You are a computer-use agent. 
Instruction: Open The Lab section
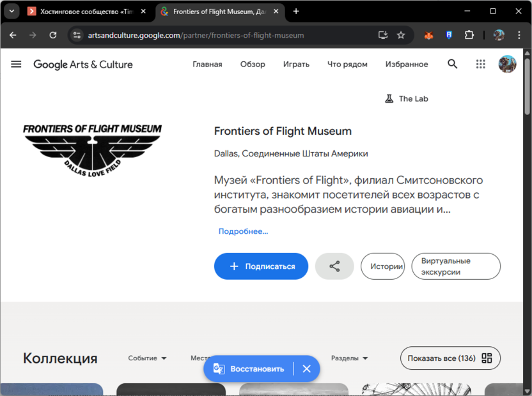407,98
